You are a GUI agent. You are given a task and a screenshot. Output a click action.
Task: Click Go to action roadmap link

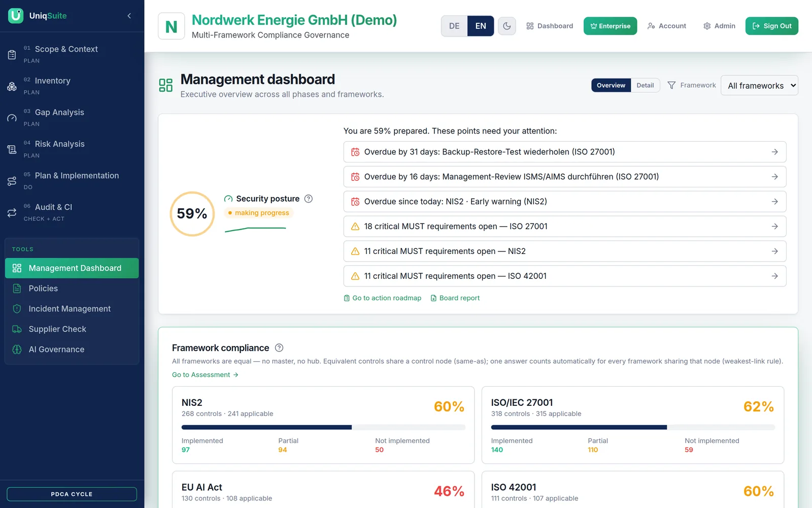click(383, 298)
